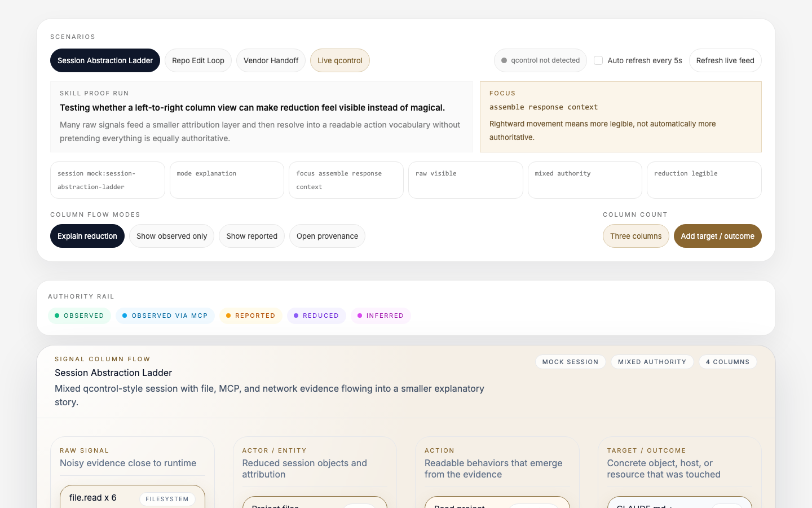812x508 pixels.
Task: Click the MOCK SESSION tag
Action: [x=570, y=362]
